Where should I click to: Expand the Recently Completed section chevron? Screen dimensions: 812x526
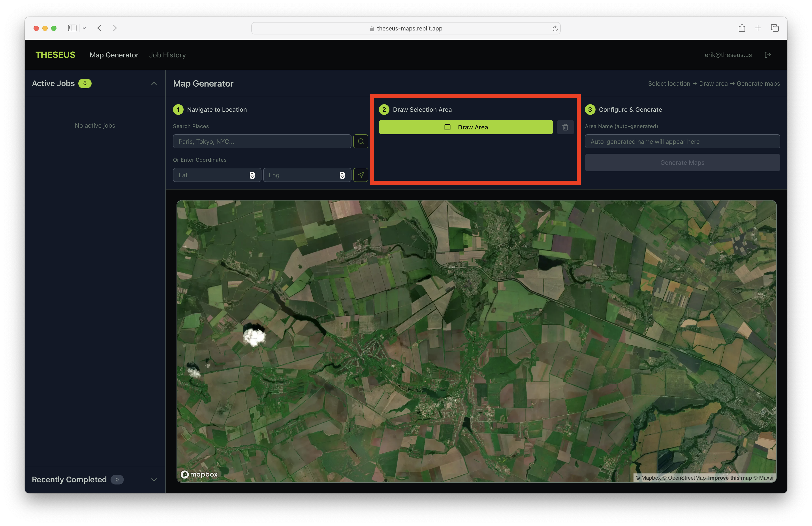[x=154, y=480]
